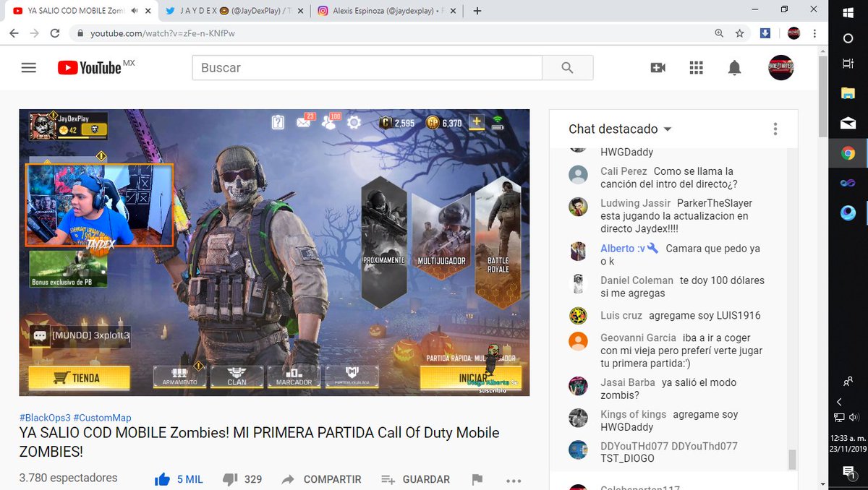Image resolution: width=868 pixels, height=490 pixels.
Task: Focus the Buscar search field
Action: coord(367,67)
